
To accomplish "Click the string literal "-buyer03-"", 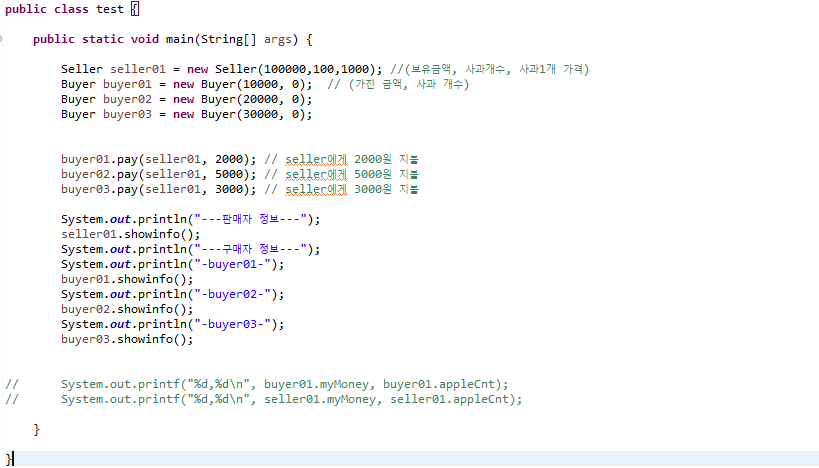I will tap(232, 324).
